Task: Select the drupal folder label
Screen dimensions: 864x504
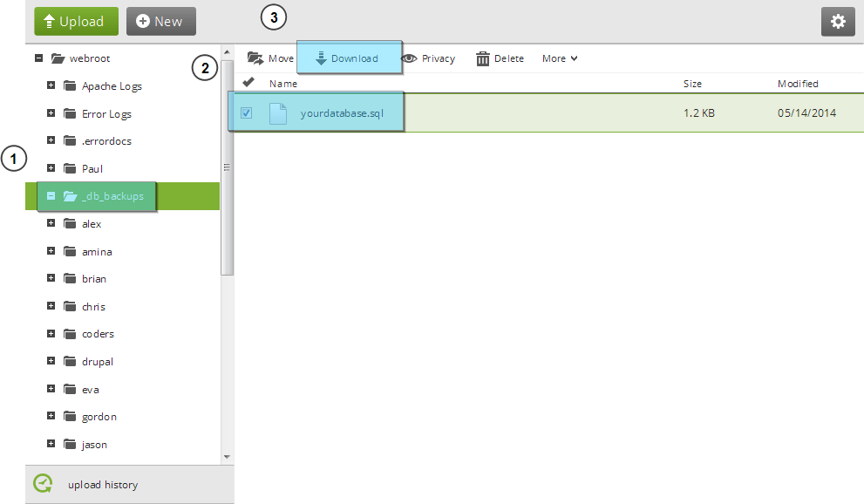Action: [98, 362]
